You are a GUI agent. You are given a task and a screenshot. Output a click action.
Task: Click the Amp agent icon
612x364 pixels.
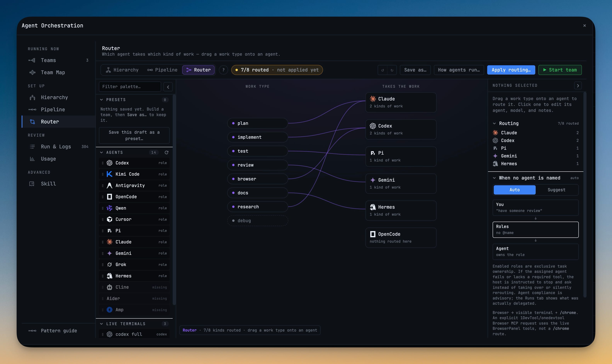[x=109, y=310]
